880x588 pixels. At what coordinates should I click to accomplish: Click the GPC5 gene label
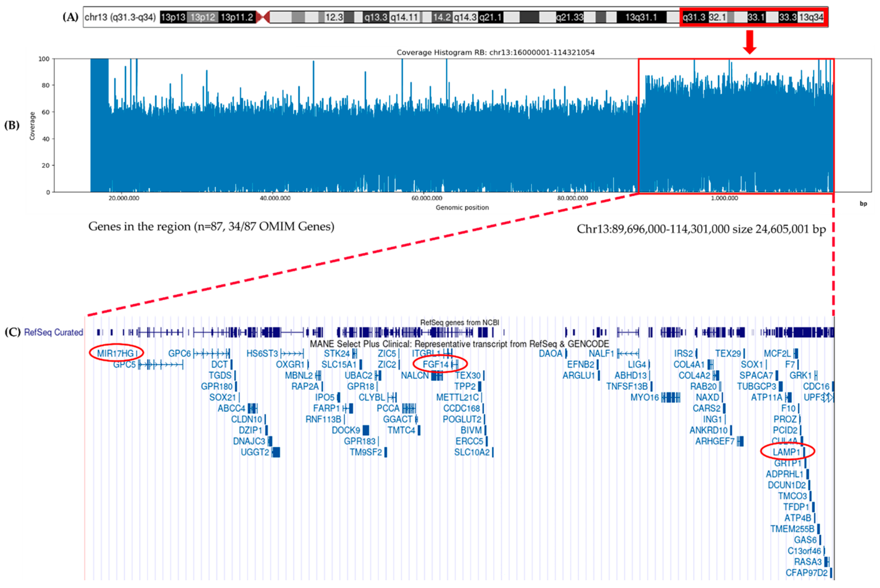[x=124, y=365]
